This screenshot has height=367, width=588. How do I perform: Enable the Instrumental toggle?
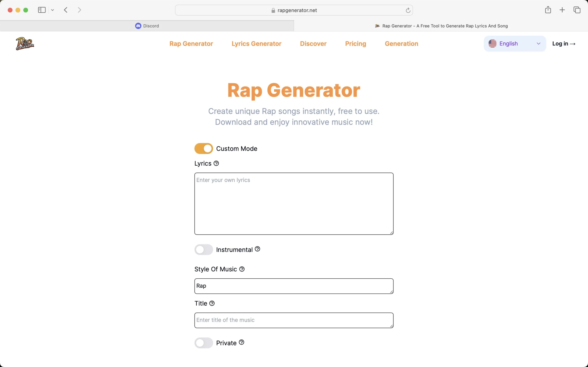click(x=203, y=249)
